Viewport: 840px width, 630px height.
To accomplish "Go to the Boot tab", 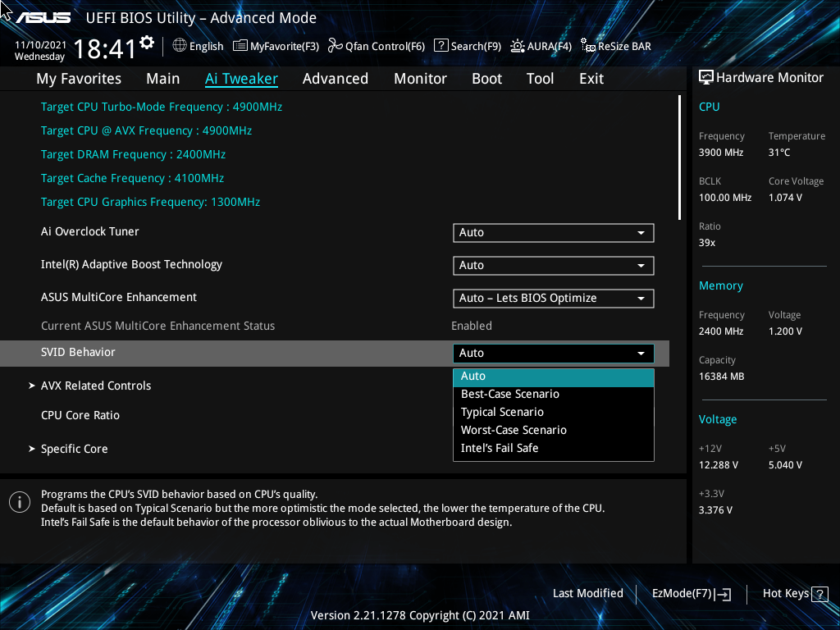I will click(486, 79).
